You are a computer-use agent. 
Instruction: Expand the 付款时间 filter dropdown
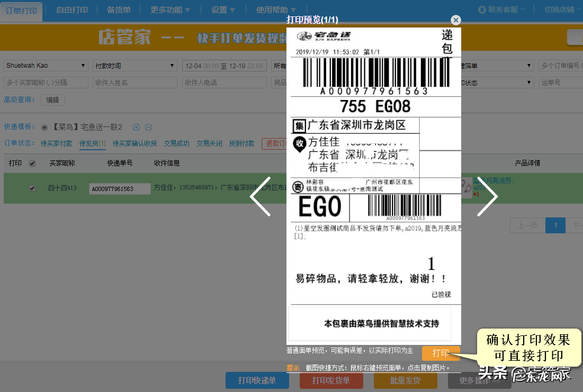135,65
